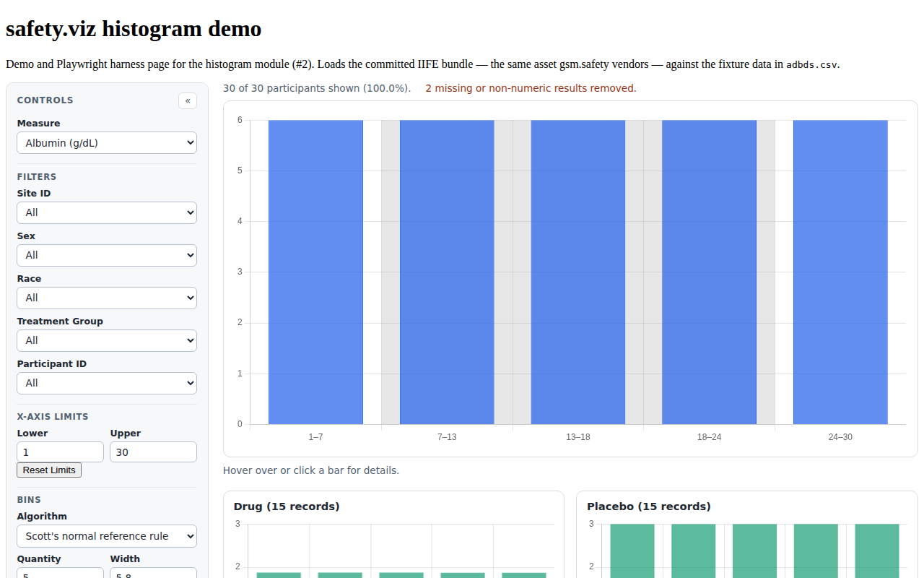Open the Participant ID filter dropdown
The image size is (924, 578).
[107, 383]
